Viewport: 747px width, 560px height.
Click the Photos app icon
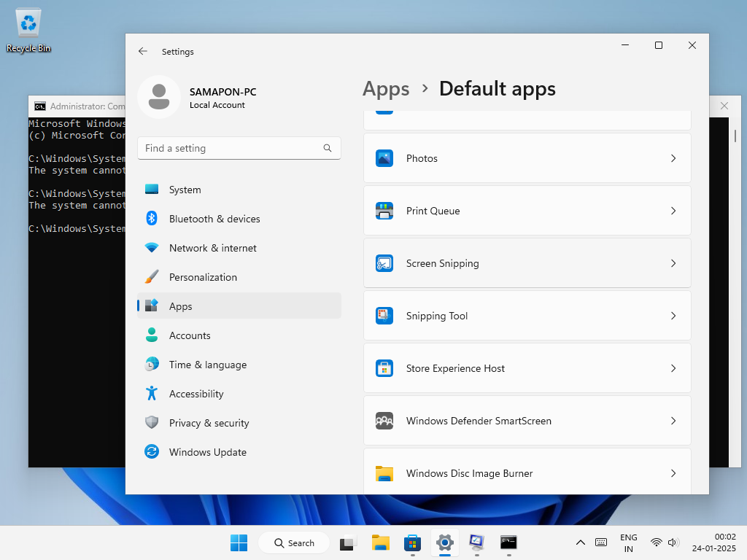pos(384,158)
